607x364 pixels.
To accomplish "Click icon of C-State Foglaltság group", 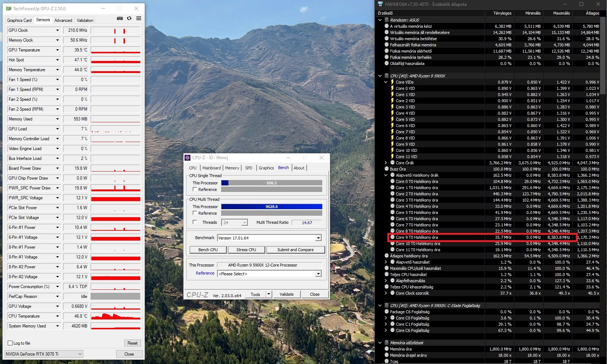I will 387,306.
